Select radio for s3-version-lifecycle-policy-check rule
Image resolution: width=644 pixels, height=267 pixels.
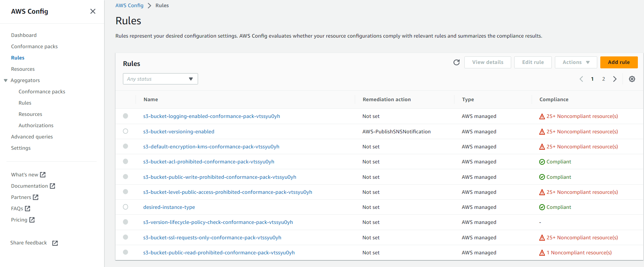(x=126, y=222)
